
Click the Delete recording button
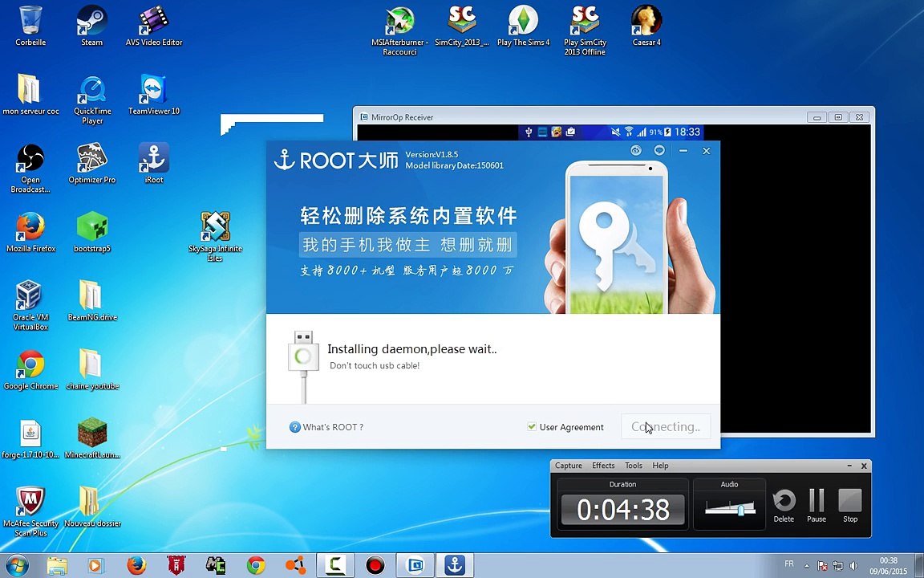[784, 506]
